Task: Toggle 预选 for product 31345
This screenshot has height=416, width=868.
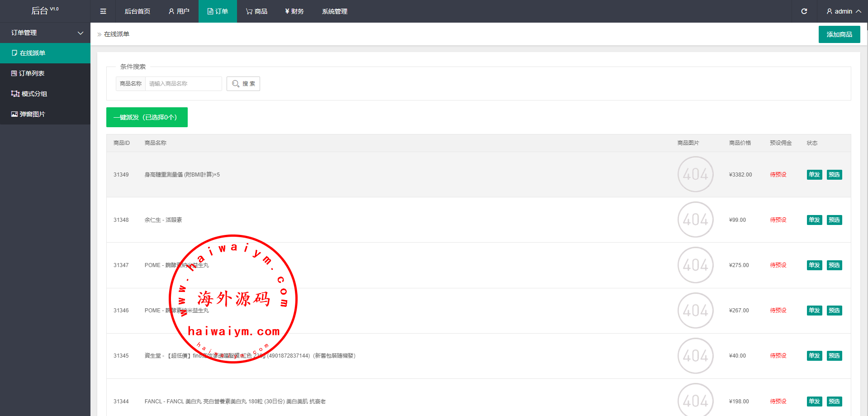Action: [834, 356]
